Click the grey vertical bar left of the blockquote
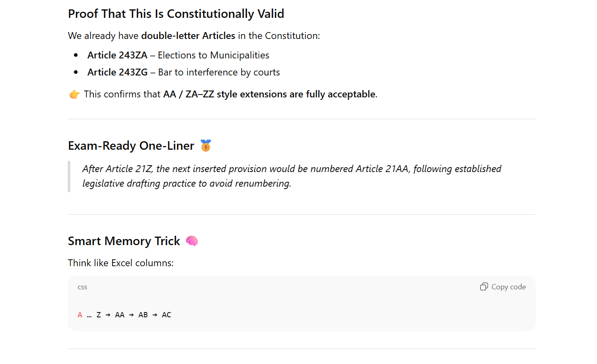Image resolution: width=597 pixels, height=364 pixels. click(69, 177)
